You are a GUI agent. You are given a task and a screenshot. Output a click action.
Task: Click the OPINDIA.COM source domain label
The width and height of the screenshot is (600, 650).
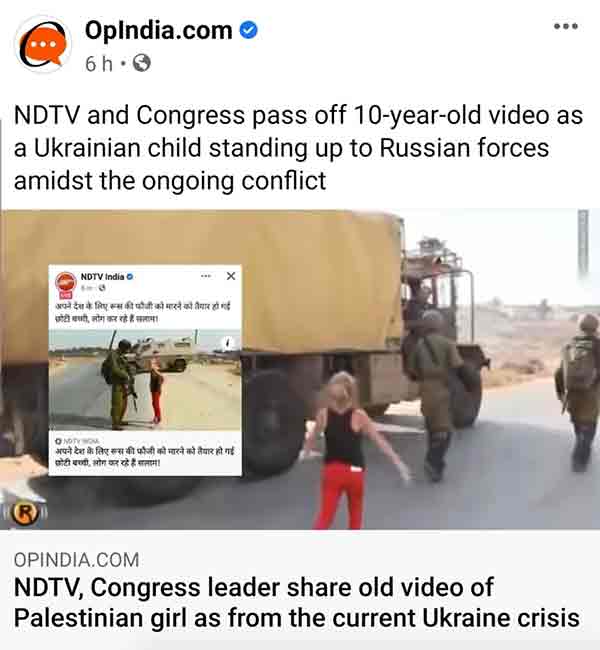tap(76, 560)
